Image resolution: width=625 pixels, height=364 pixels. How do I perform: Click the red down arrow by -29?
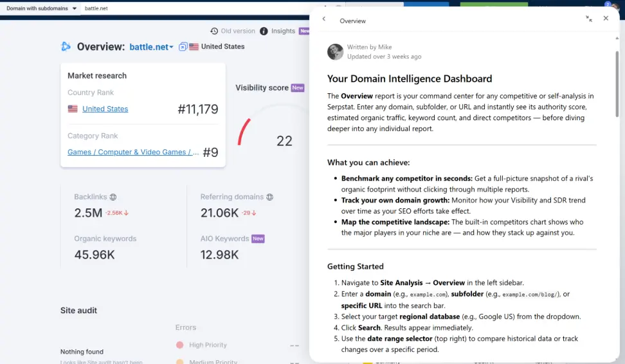pyautogui.click(x=254, y=213)
